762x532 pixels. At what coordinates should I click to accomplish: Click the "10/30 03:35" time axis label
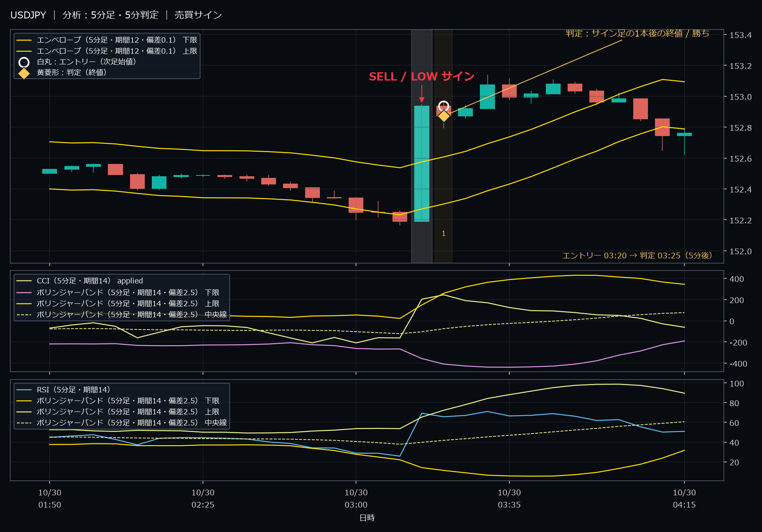coord(509,498)
